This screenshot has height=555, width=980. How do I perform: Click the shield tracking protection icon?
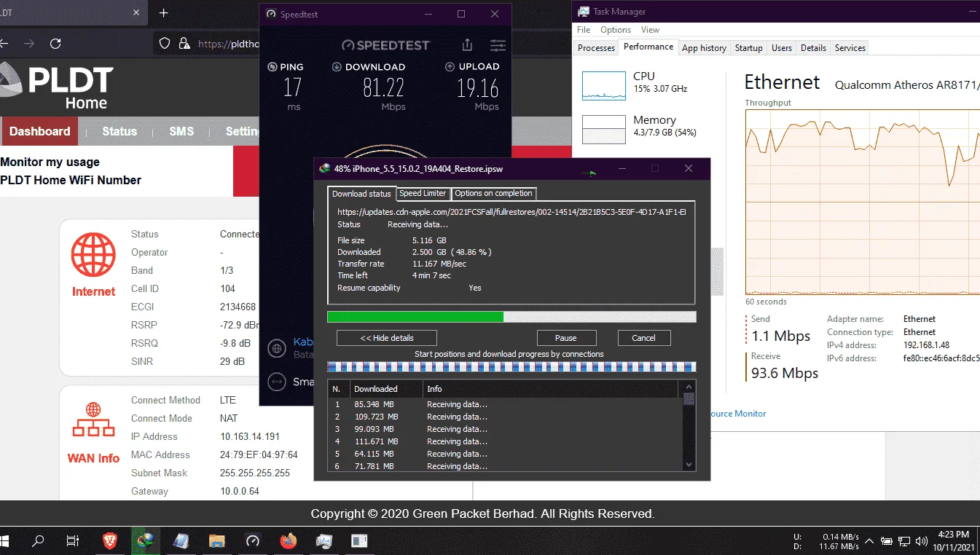[165, 44]
